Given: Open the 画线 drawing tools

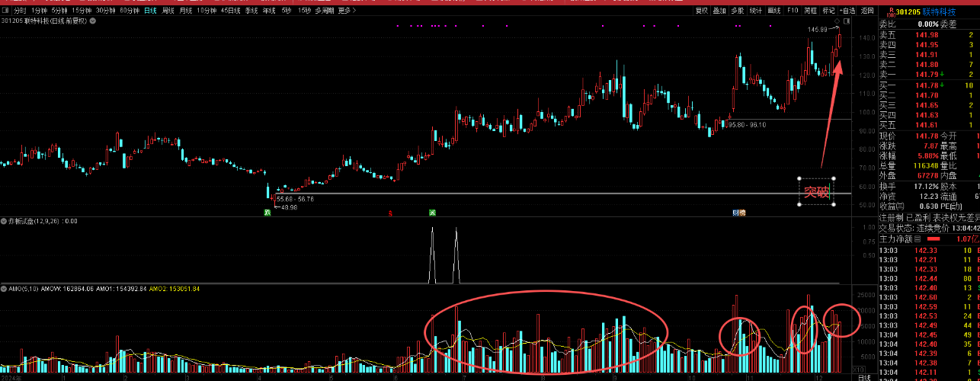Looking at the screenshot, I should tap(774, 11).
